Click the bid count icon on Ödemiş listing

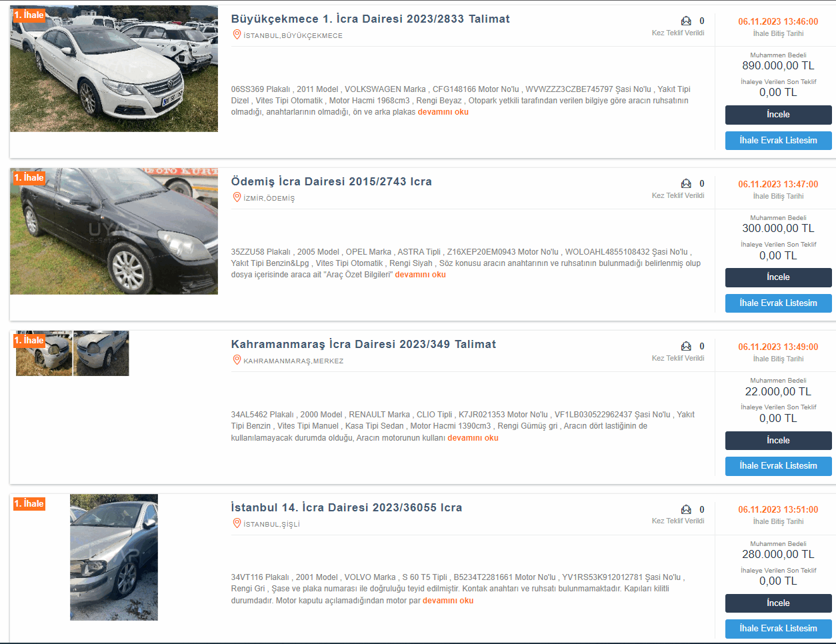click(686, 184)
